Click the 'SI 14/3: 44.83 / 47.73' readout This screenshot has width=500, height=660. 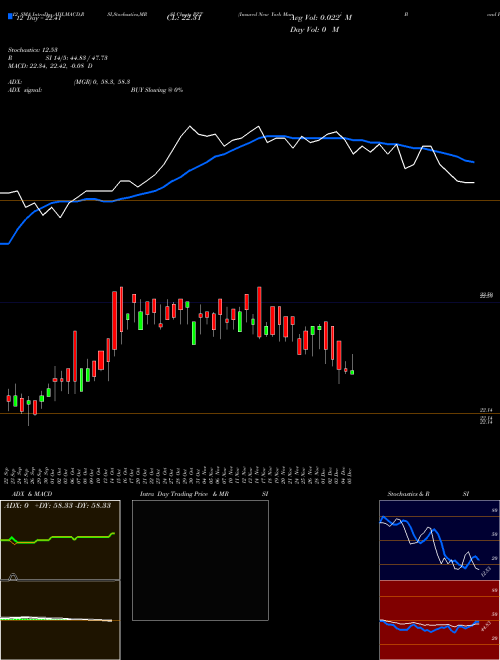click(76, 58)
